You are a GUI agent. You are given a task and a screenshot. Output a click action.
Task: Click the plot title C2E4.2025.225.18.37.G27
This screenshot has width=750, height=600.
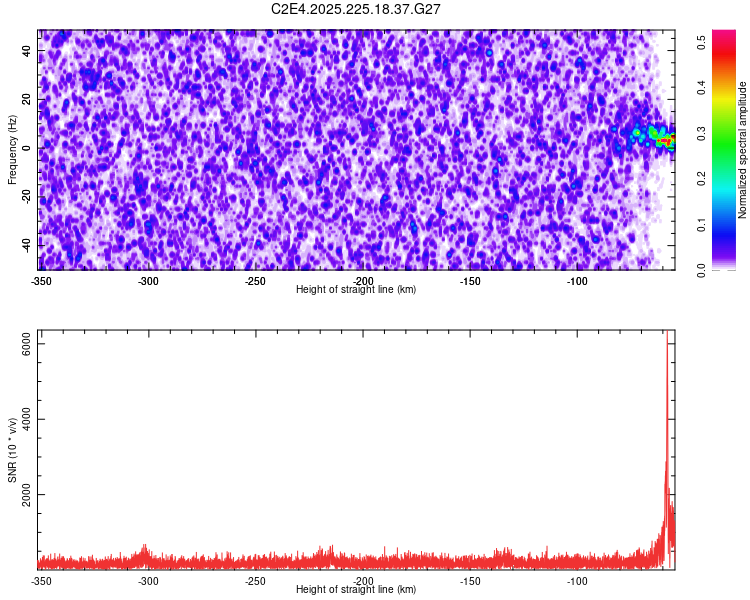[x=355, y=9]
